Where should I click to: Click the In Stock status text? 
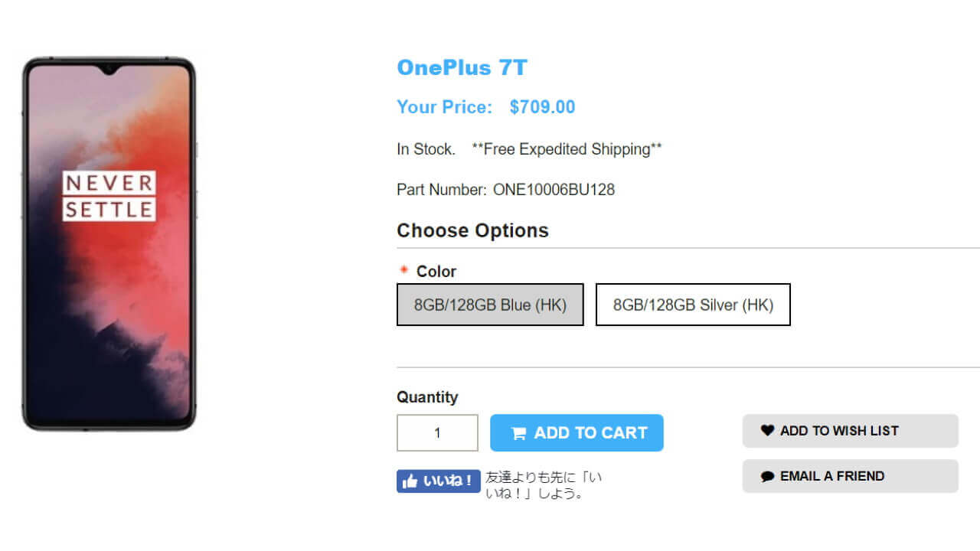426,149
